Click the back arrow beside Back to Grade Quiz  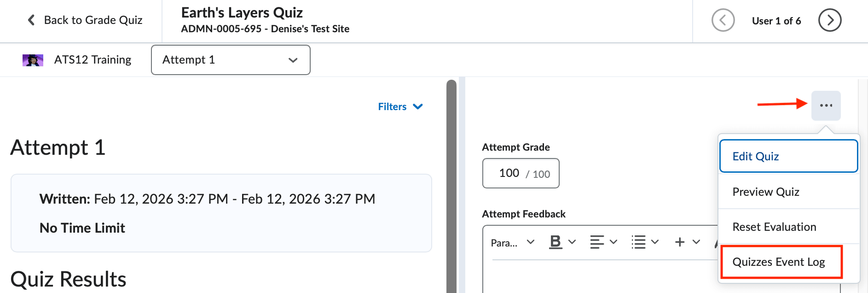30,20
